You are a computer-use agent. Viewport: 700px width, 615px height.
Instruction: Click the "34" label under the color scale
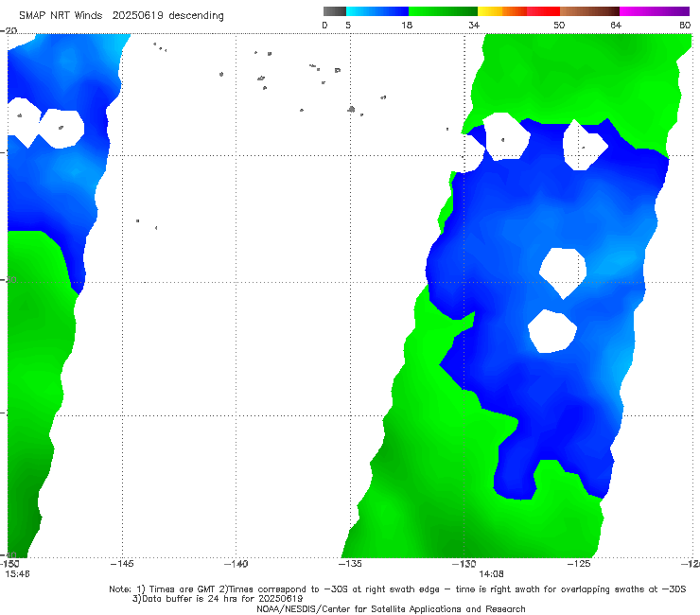click(x=474, y=26)
